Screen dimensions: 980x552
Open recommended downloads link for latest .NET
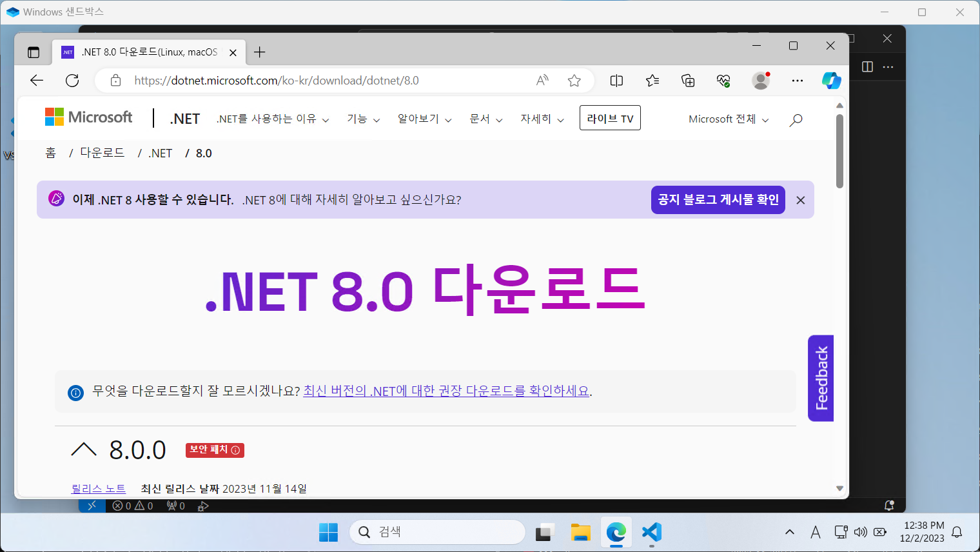pos(446,391)
